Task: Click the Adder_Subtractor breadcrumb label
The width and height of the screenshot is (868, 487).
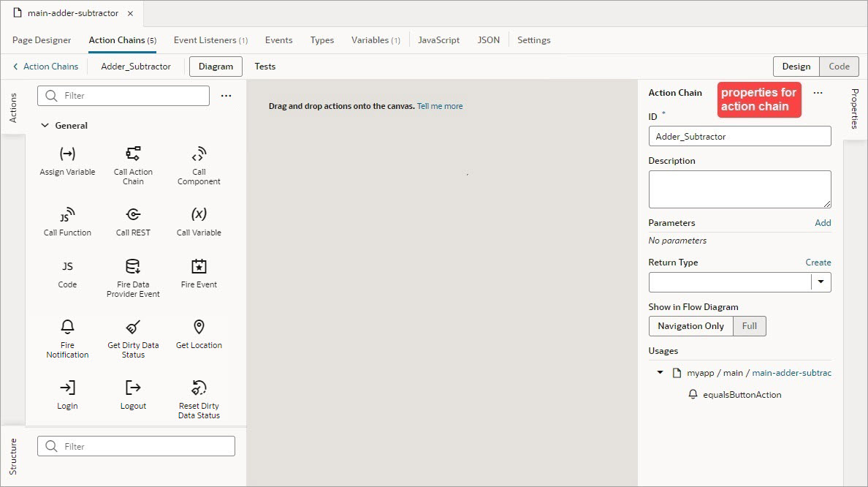Action: coord(136,67)
